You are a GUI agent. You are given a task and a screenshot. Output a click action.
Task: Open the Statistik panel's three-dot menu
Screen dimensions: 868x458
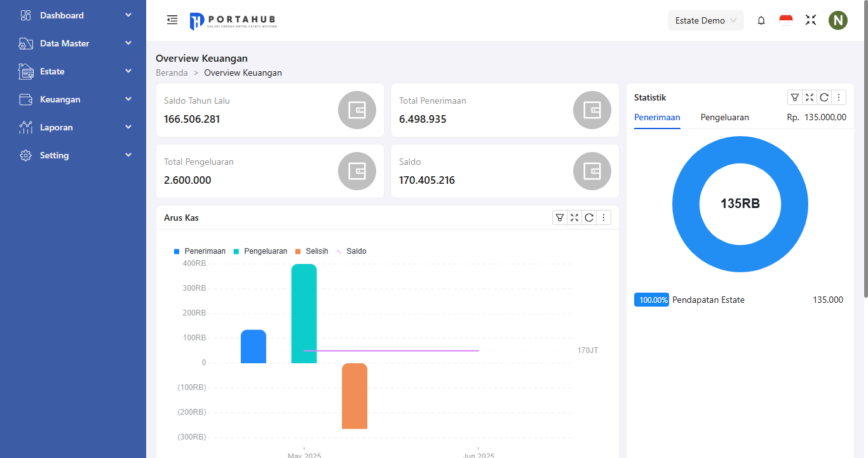coord(839,97)
